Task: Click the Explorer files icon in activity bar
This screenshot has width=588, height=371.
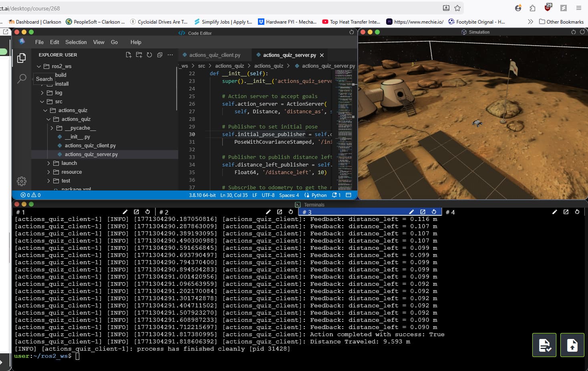Action: coord(22,58)
